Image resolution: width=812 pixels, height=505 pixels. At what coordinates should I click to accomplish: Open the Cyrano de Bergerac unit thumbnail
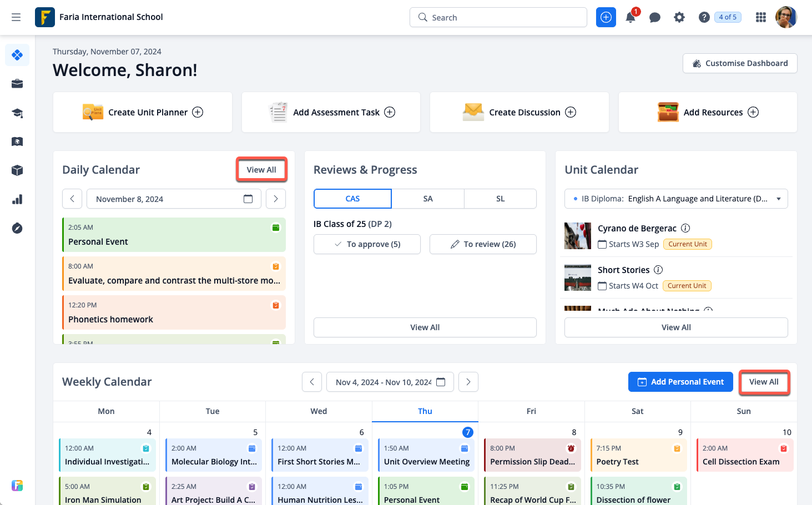[578, 236]
